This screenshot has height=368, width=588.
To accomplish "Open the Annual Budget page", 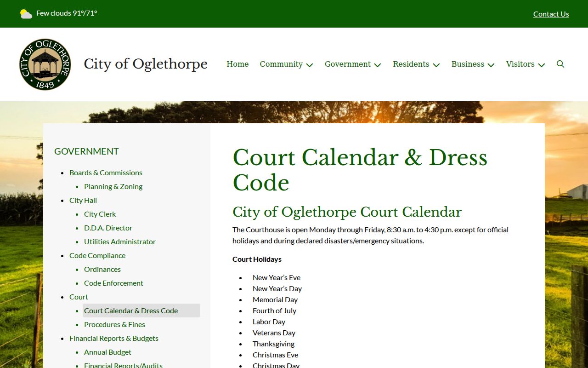I will (x=107, y=352).
